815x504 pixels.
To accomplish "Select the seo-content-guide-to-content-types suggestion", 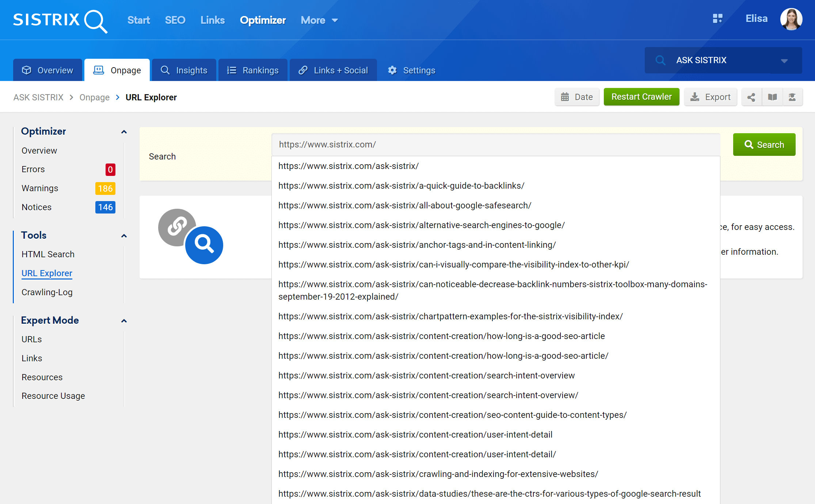I will (x=496, y=415).
